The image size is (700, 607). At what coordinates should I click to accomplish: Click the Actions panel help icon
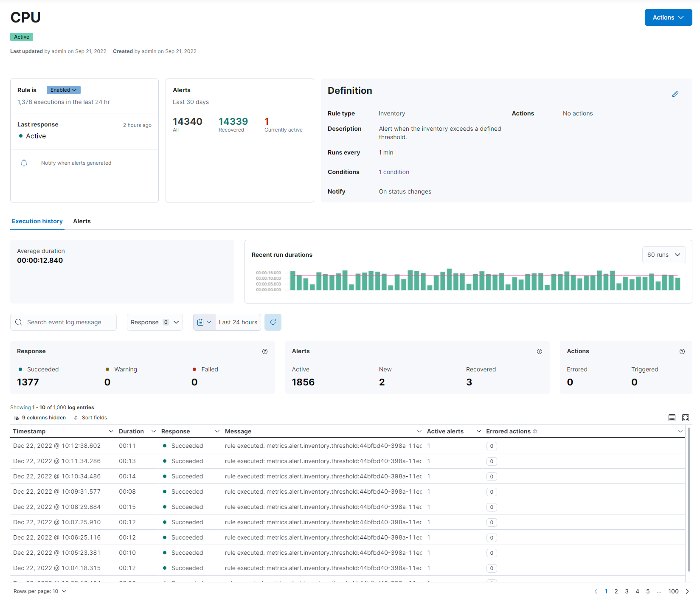coord(682,351)
